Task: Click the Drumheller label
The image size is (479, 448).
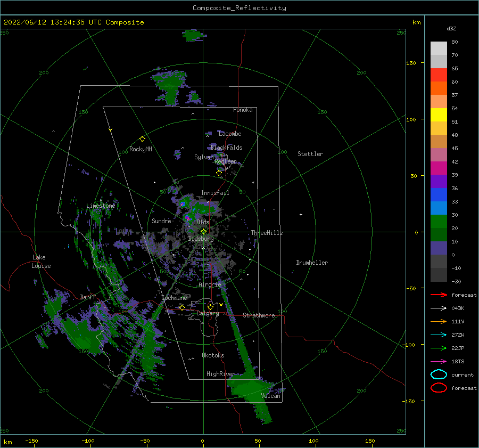Action: [x=312, y=263]
